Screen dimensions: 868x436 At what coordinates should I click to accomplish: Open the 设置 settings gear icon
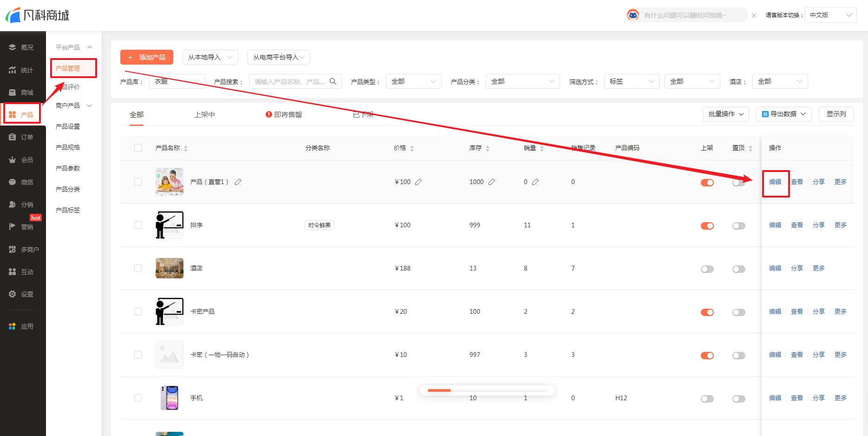coord(13,294)
